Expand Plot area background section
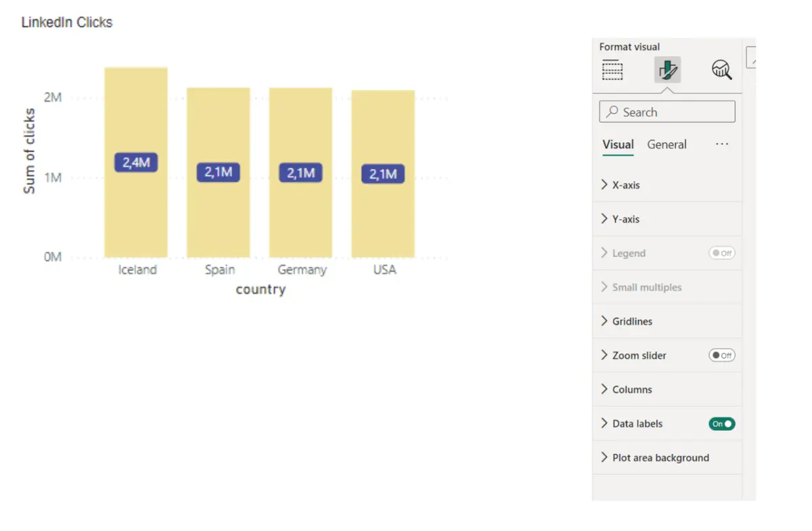The height and width of the screenshot is (531, 812). tap(667, 457)
